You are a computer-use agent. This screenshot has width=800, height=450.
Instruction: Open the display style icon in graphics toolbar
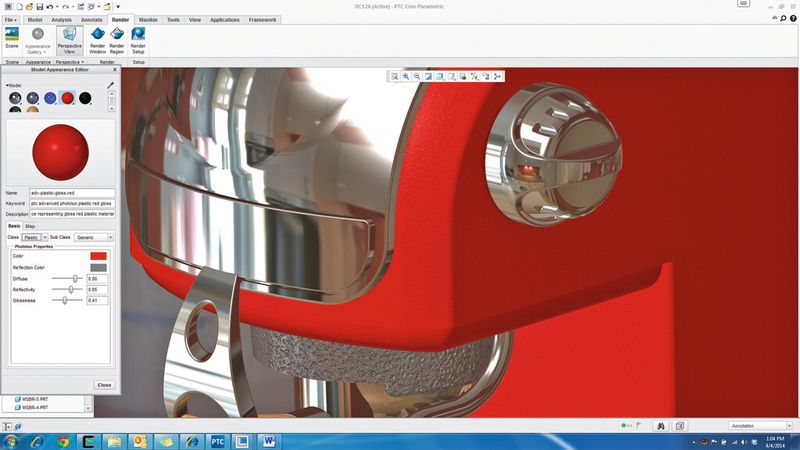point(440,77)
